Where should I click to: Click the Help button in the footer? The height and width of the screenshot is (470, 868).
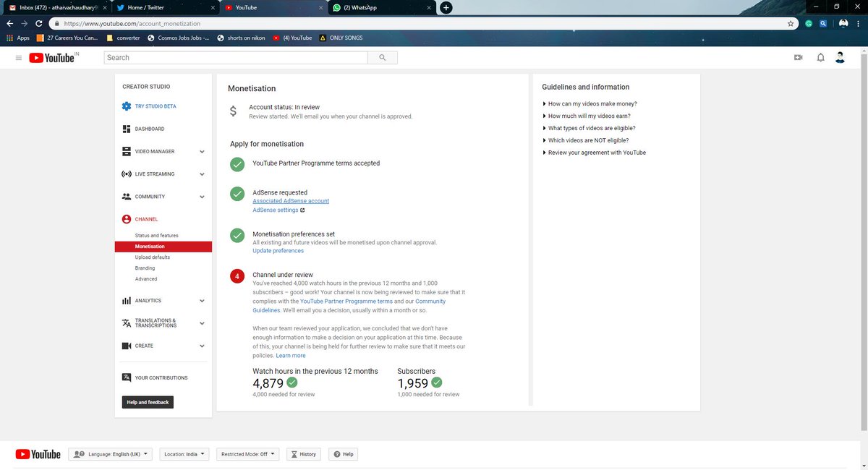click(343, 454)
